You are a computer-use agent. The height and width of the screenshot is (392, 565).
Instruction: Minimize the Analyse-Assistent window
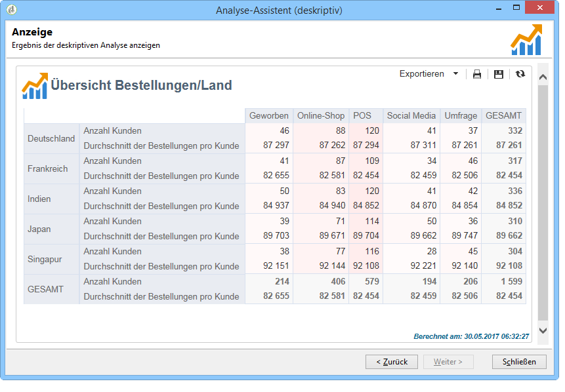(499, 9)
